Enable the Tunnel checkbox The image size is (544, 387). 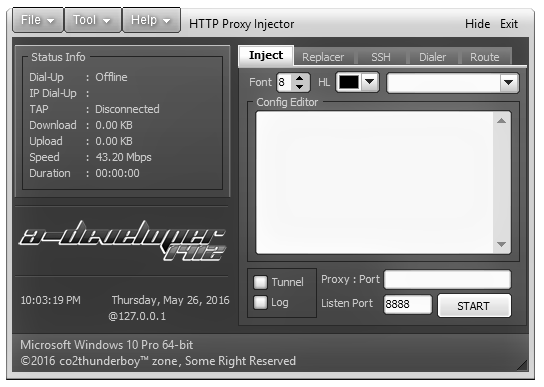click(x=260, y=282)
